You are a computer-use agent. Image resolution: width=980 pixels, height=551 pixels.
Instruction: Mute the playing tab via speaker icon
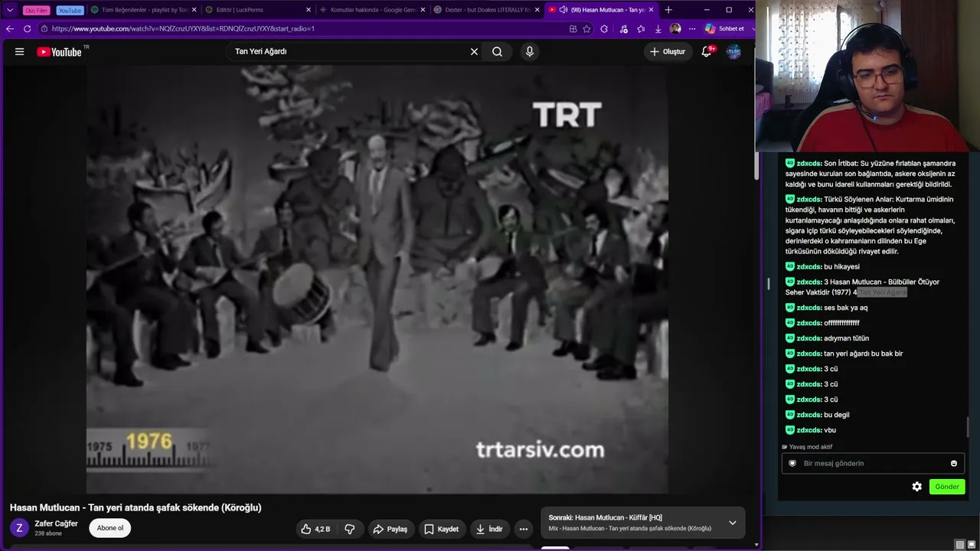(x=563, y=10)
